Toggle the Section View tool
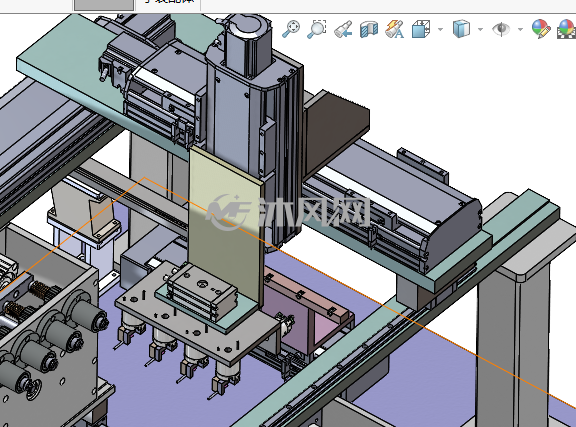Image resolution: width=576 pixels, height=427 pixels. (x=369, y=29)
